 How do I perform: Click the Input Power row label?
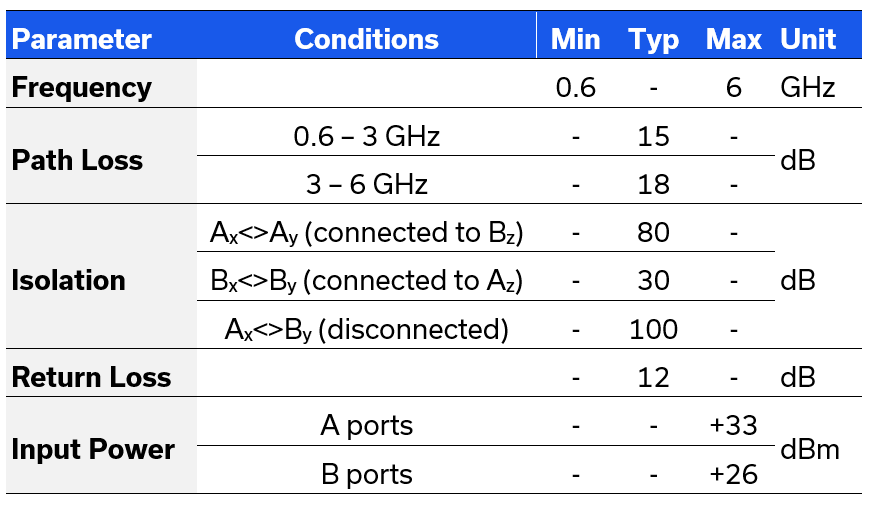[x=93, y=449]
